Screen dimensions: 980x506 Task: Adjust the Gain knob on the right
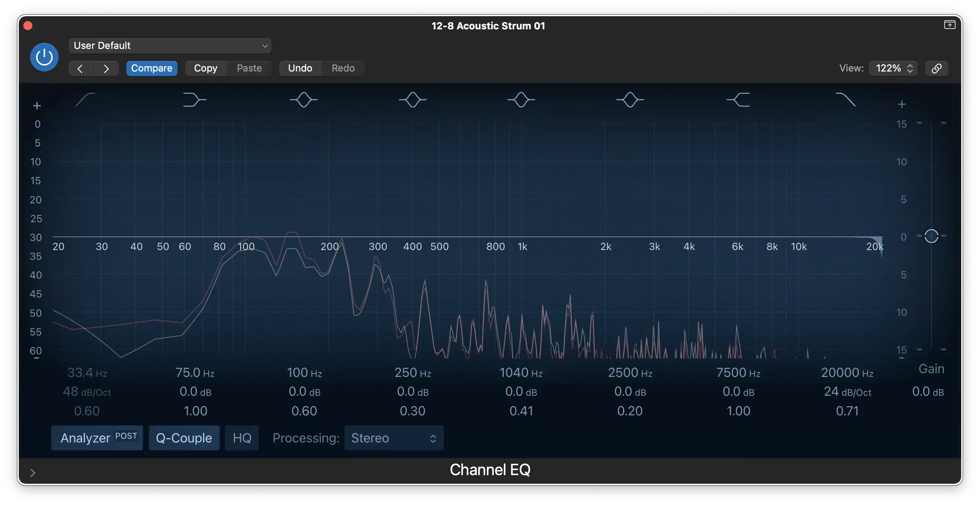[931, 236]
